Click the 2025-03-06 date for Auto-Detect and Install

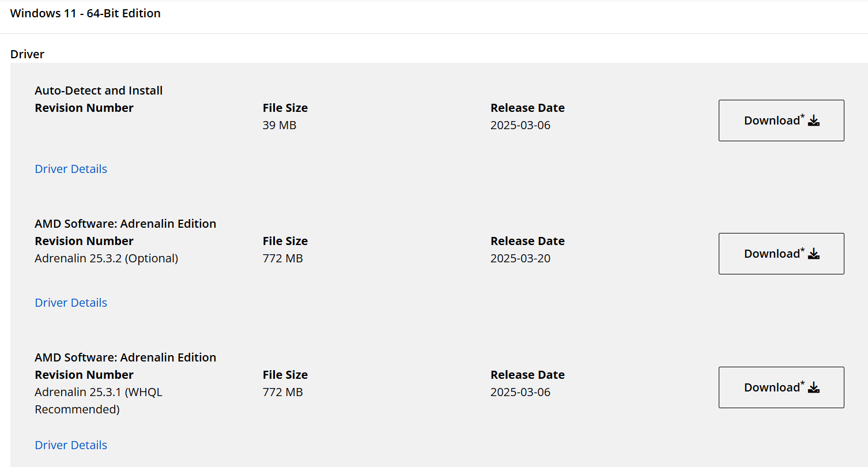(520, 125)
